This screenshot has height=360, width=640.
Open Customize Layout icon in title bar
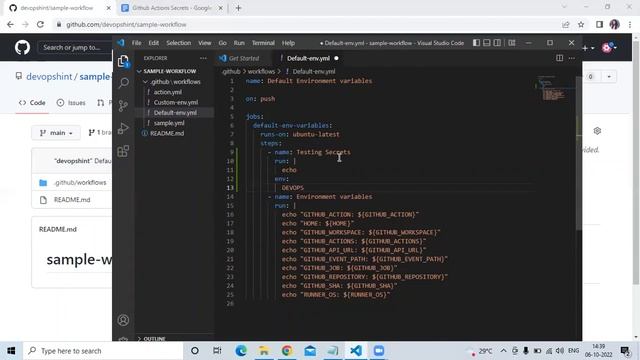(x=512, y=42)
